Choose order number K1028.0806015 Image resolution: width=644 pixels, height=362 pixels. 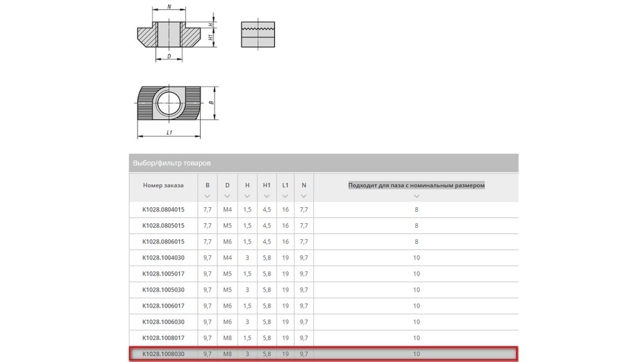tap(163, 241)
